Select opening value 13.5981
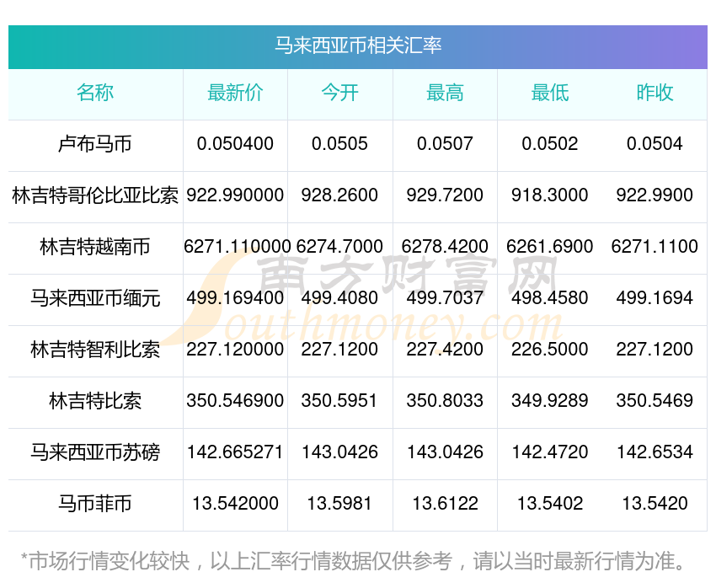 (x=339, y=504)
